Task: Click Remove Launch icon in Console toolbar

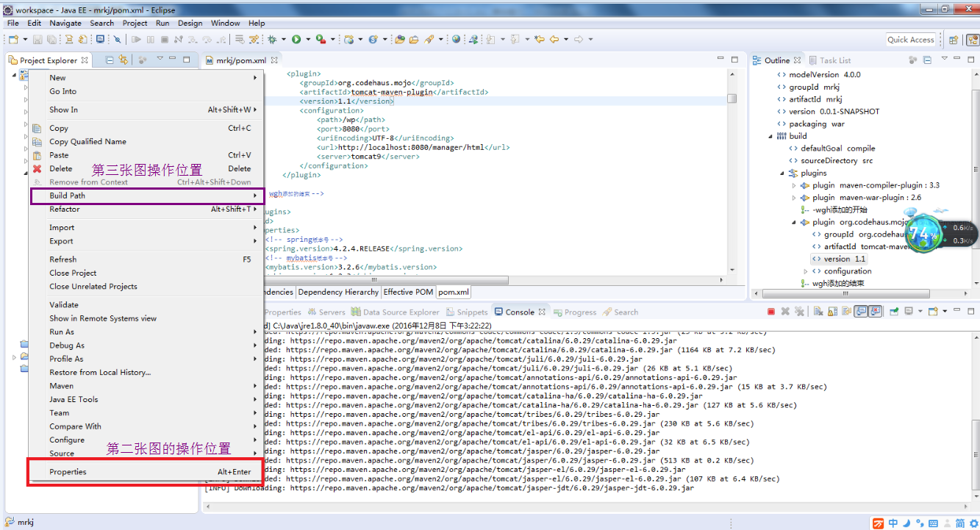Action: (785, 312)
